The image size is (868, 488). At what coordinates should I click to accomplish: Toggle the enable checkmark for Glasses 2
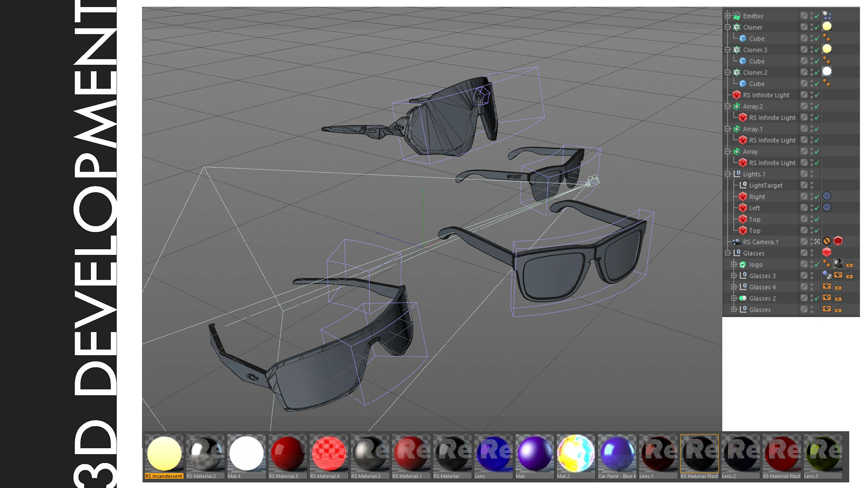click(x=817, y=298)
